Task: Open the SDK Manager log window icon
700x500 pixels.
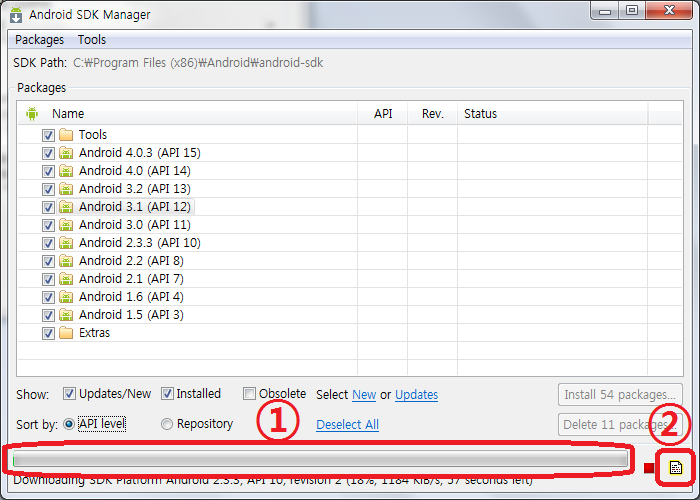Action: [x=675, y=467]
